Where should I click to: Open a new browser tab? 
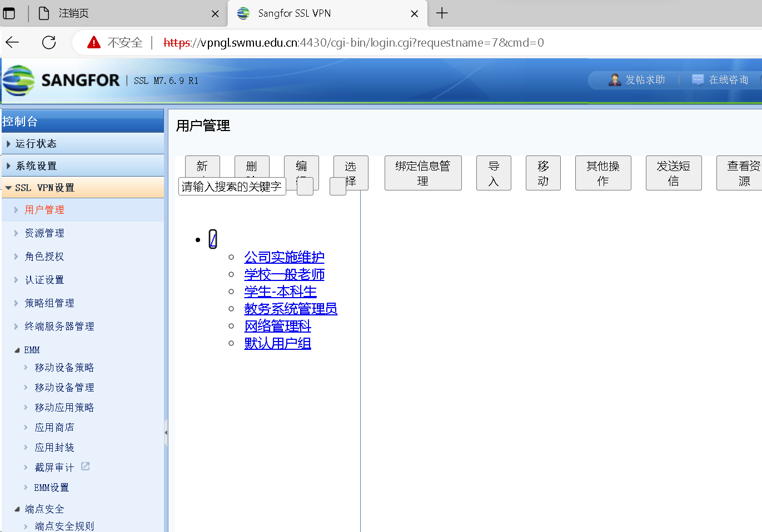point(442,13)
